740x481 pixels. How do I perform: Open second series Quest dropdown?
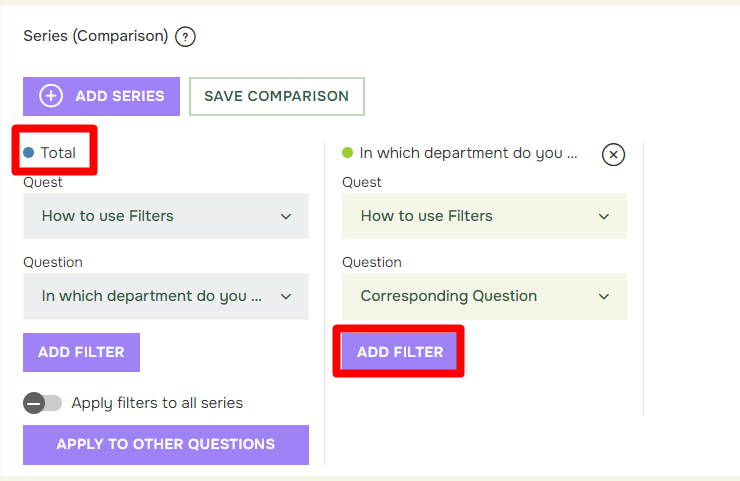pyautogui.click(x=484, y=216)
